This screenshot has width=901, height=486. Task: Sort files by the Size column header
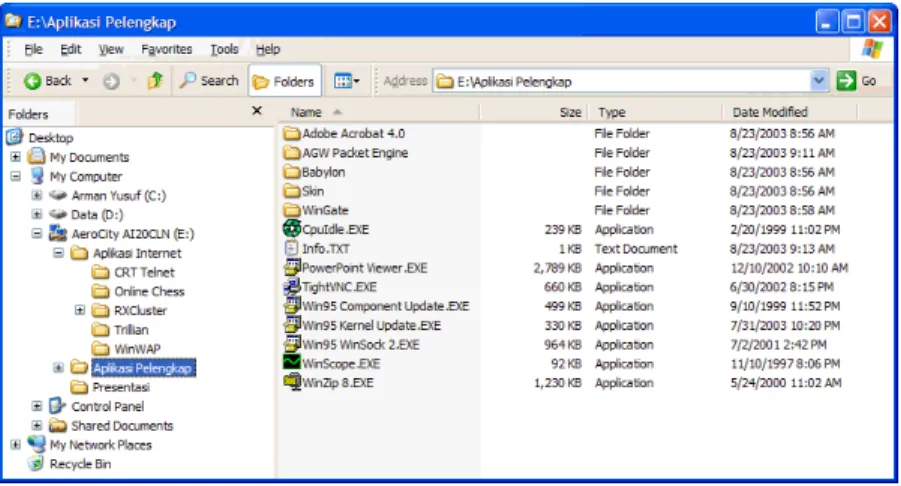tap(533, 113)
